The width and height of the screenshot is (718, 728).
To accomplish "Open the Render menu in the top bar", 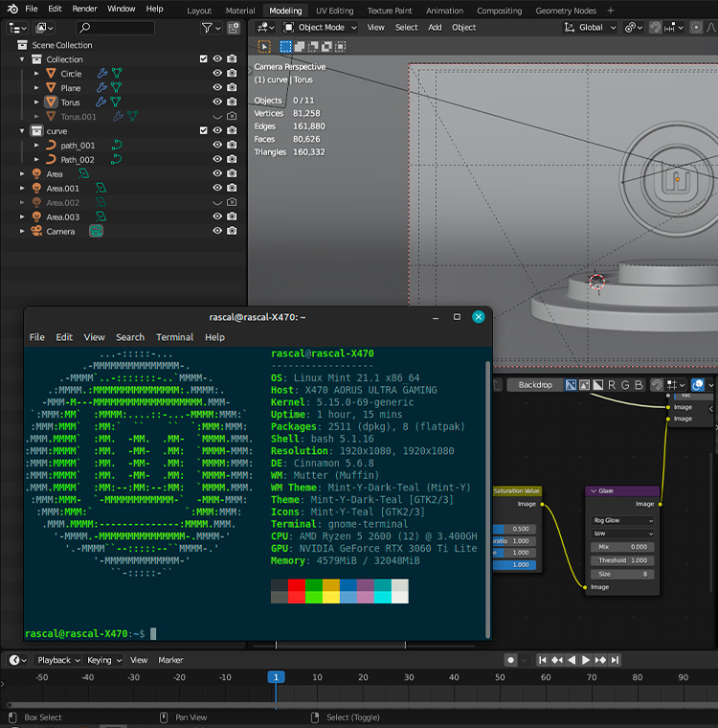I will pyautogui.click(x=84, y=9).
